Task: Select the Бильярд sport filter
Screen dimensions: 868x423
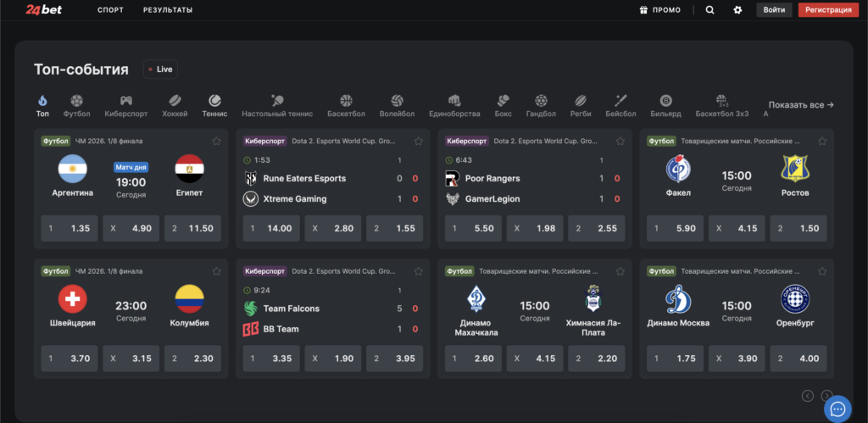Action: [666, 106]
